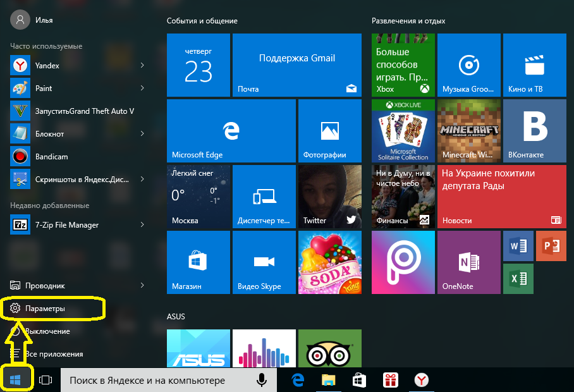Launch Paint from frequently used list

[77, 89]
